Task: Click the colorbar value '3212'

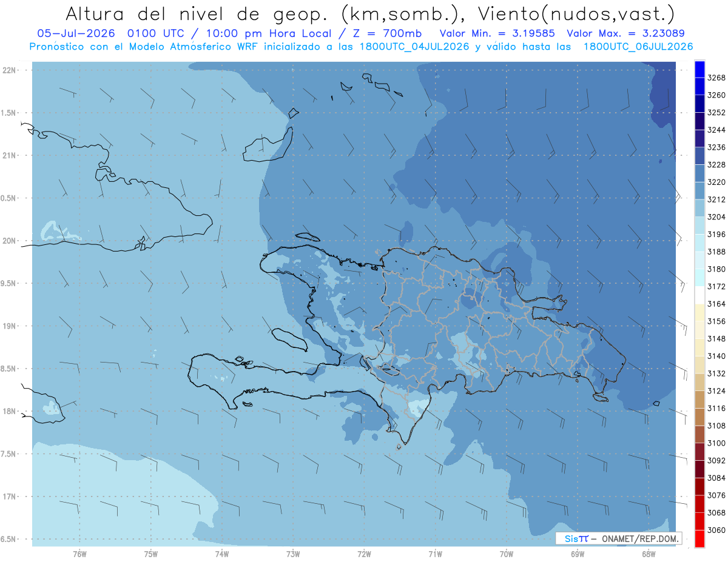Action: click(716, 199)
